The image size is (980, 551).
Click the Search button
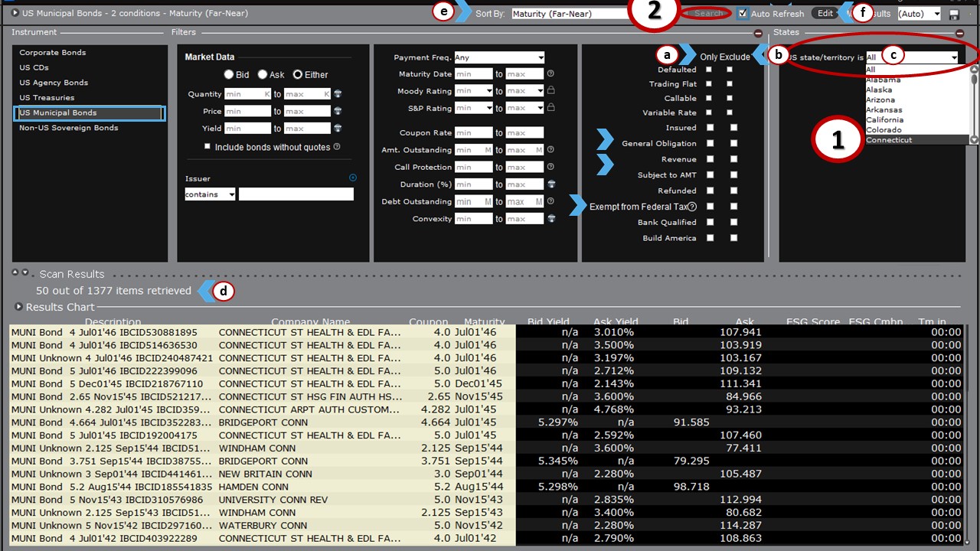[x=707, y=13]
